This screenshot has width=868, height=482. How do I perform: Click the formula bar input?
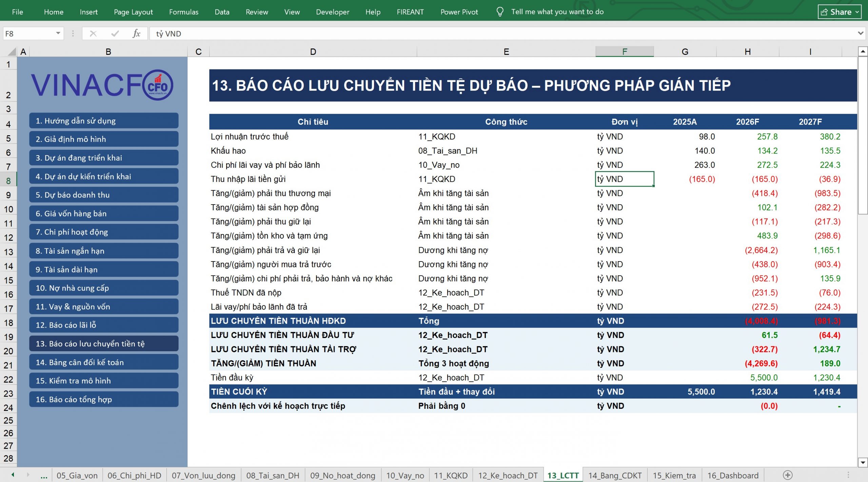point(502,34)
